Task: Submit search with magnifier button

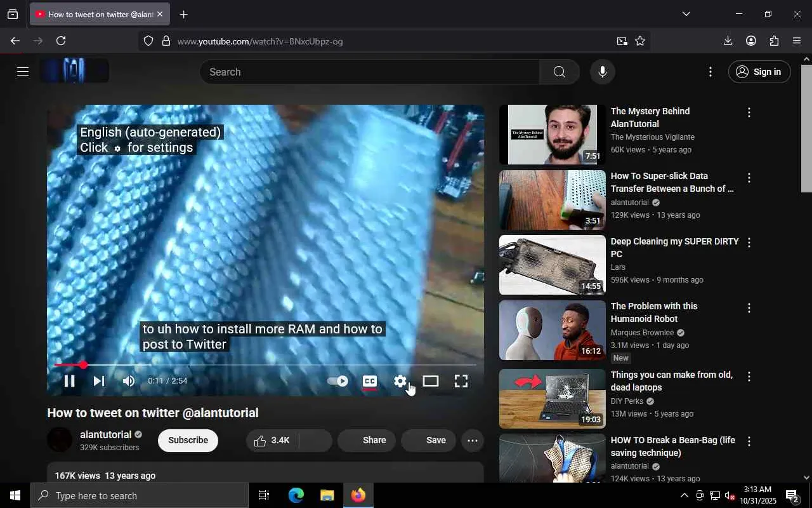Action: pyautogui.click(x=559, y=72)
